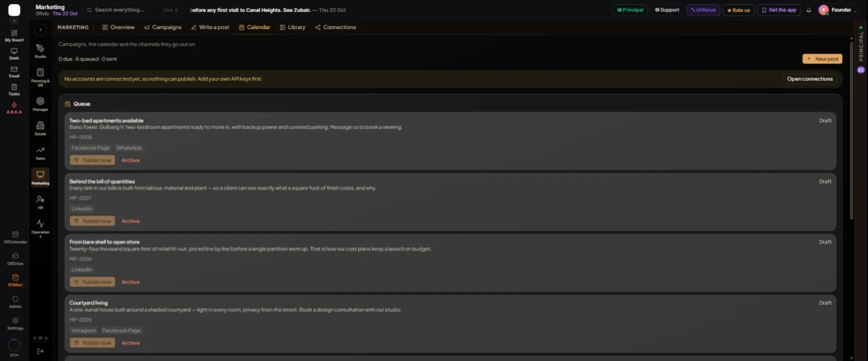Open the Studio module
Image resolution: width=868 pixels, height=361 pixels.
click(41, 51)
